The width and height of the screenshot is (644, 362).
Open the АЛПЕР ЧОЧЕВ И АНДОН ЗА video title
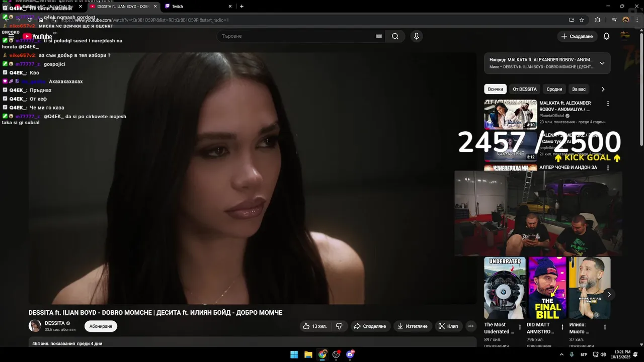click(568, 167)
